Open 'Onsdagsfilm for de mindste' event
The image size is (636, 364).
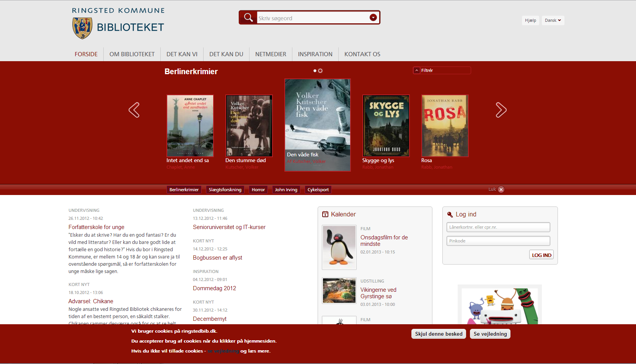[x=384, y=240]
